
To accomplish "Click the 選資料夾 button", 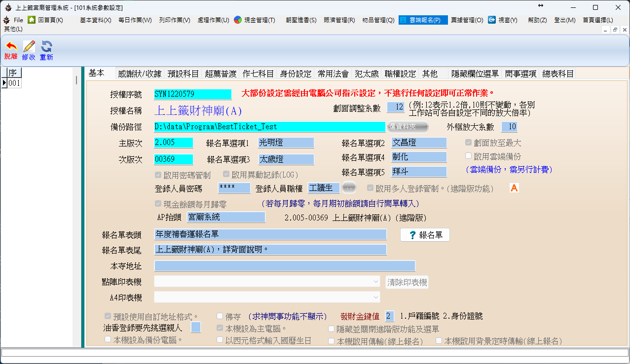I will coord(407,127).
